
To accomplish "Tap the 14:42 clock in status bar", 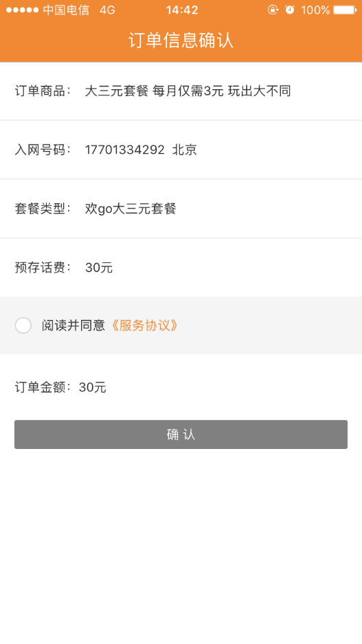I will [x=182, y=10].
